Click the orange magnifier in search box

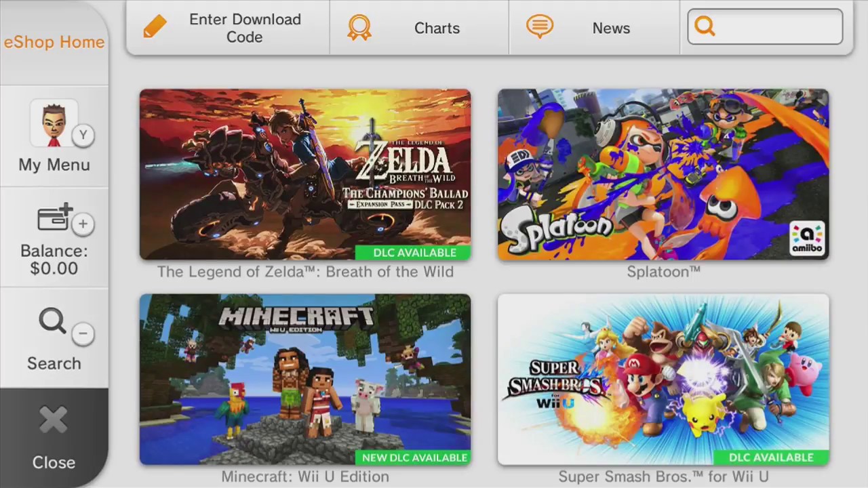[x=705, y=26]
